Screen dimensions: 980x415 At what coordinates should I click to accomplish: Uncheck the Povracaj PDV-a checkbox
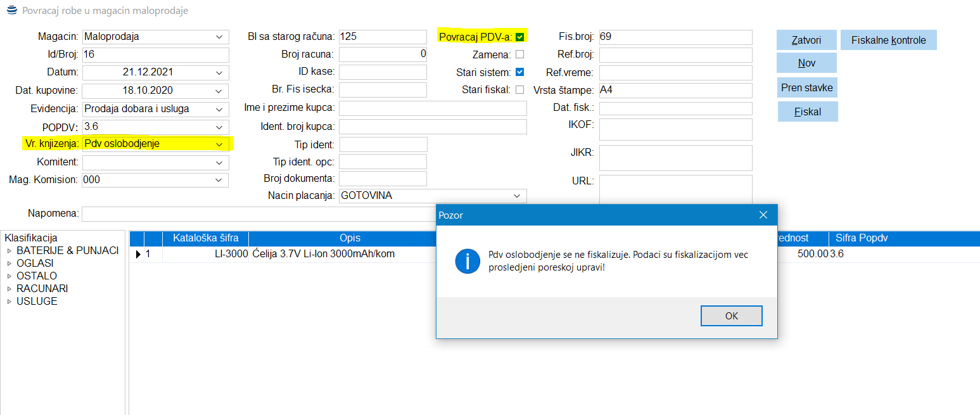point(519,37)
